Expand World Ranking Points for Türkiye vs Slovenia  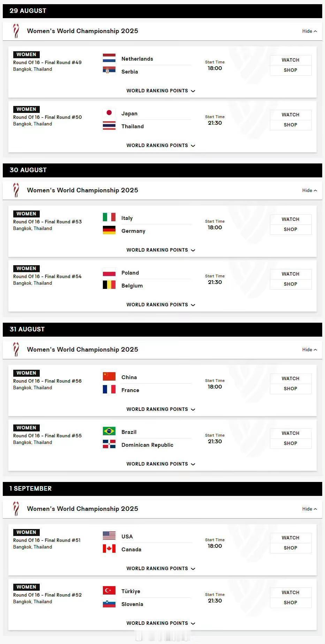[161, 623]
